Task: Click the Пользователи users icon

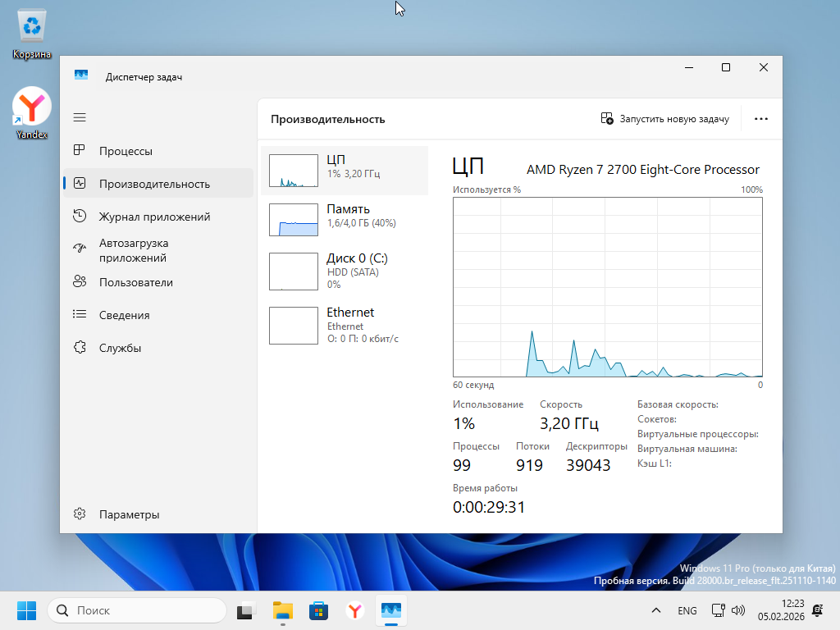Action: [80, 282]
